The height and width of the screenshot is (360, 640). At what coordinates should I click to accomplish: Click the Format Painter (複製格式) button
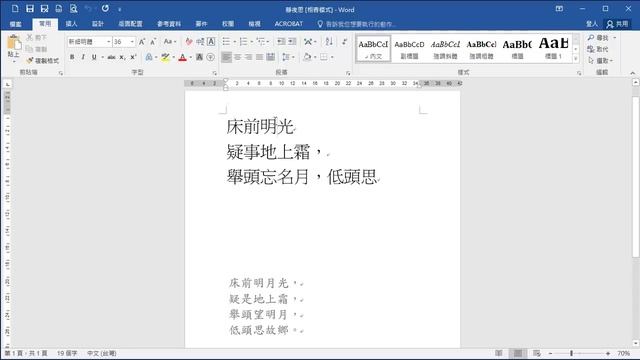pyautogui.click(x=42, y=61)
